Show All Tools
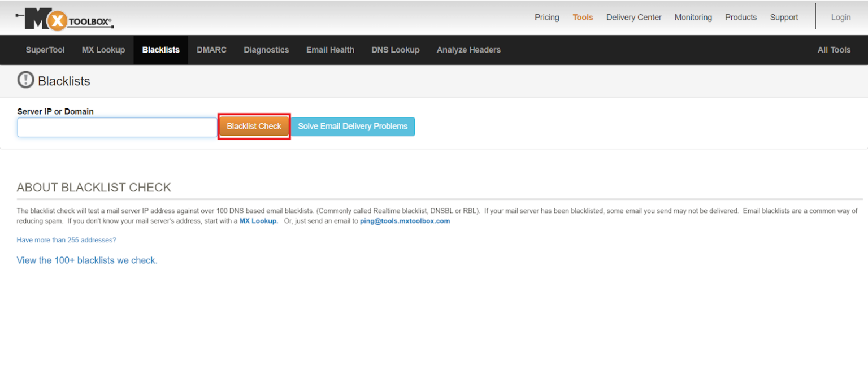Viewport: 868px width, 392px height. click(x=834, y=50)
